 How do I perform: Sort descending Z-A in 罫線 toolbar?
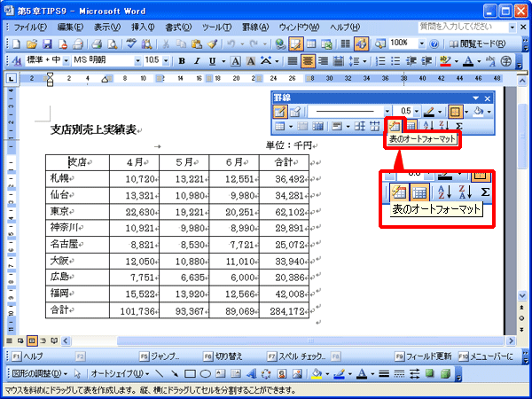click(x=444, y=126)
